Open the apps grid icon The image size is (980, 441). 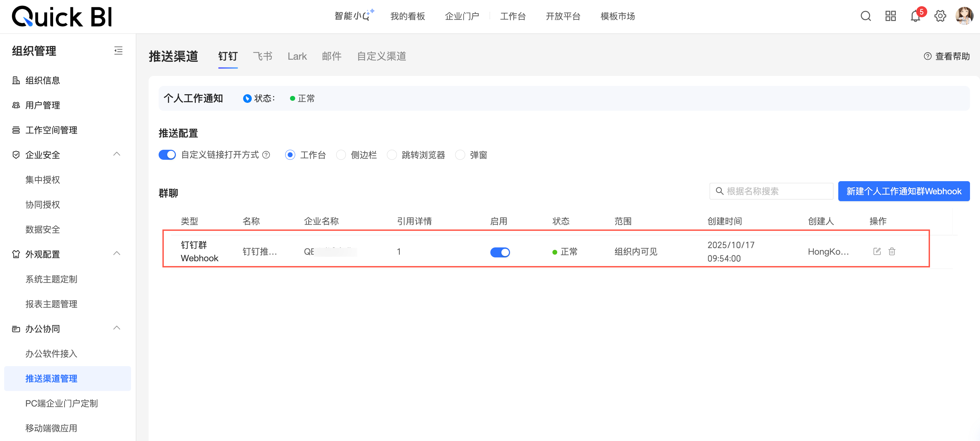(890, 16)
